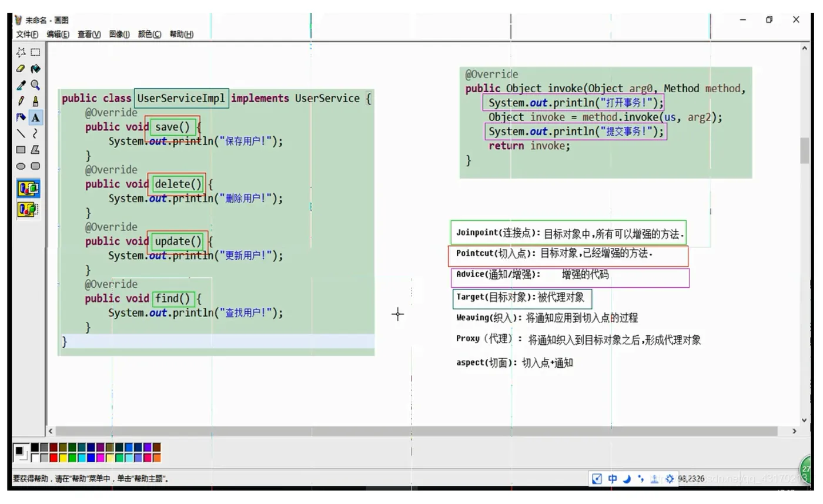The height and width of the screenshot is (504, 823).
Task: Click the foreground/background color indicator box
Action: [x=21, y=452]
